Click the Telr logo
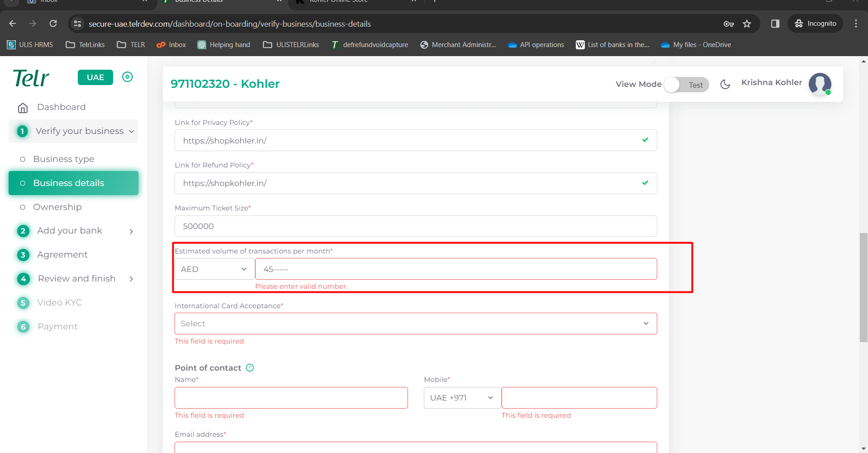This screenshot has width=868, height=453. [31, 78]
